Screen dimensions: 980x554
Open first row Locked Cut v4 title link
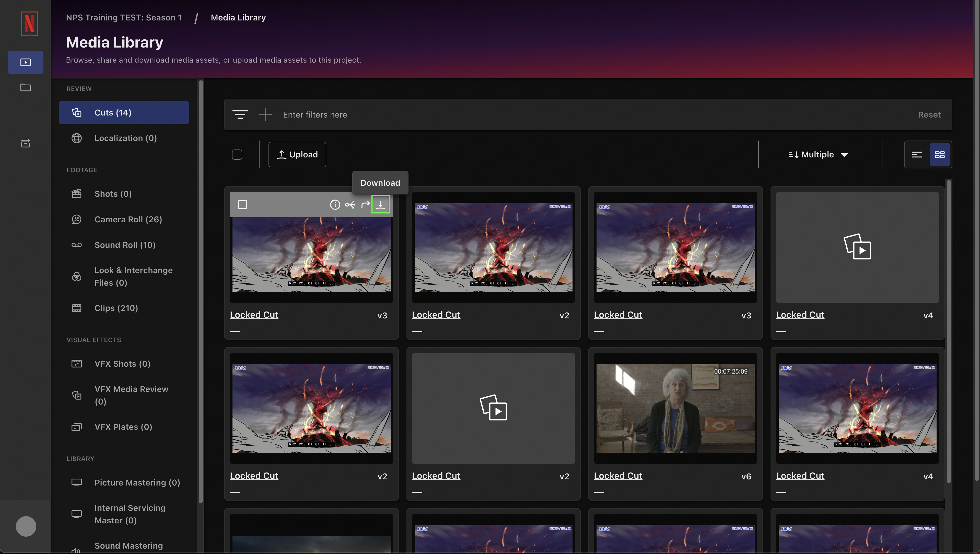800,315
